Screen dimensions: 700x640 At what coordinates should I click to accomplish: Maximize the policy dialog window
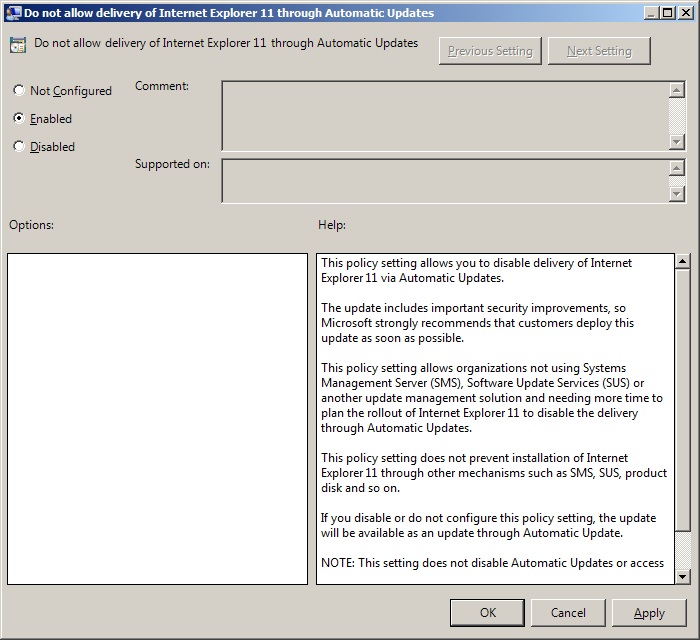click(x=667, y=13)
